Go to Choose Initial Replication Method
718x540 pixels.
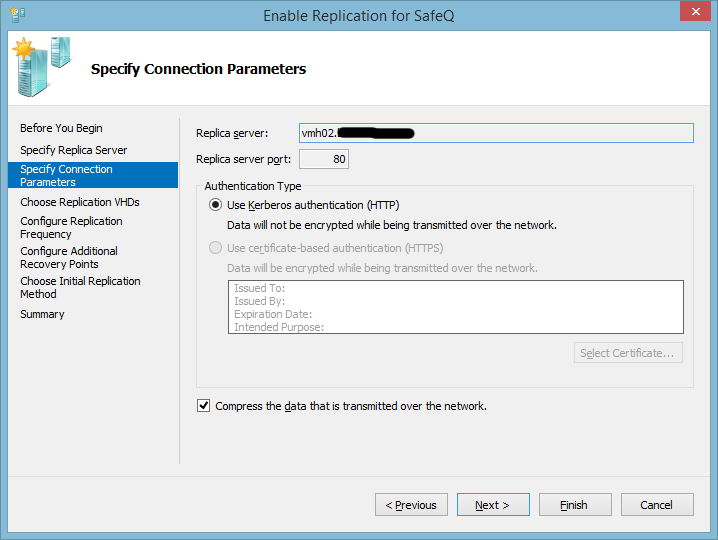point(80,287)
